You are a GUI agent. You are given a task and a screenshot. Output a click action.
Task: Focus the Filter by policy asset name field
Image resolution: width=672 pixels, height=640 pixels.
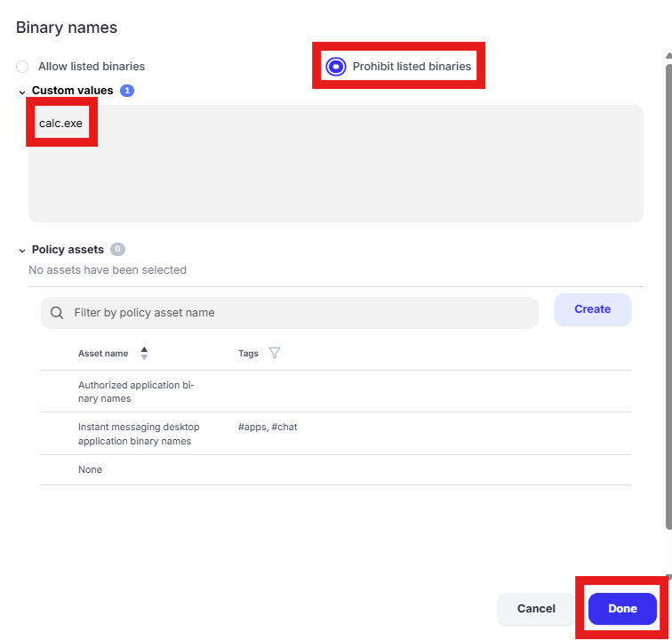pos(289,313)
